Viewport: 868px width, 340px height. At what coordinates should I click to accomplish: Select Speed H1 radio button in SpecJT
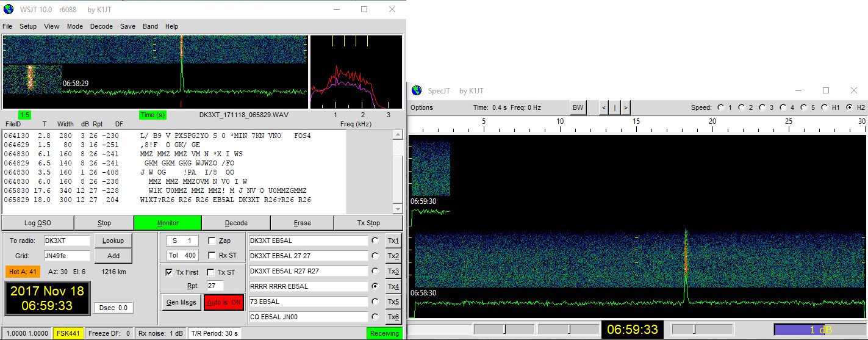(x=825, y=107)
